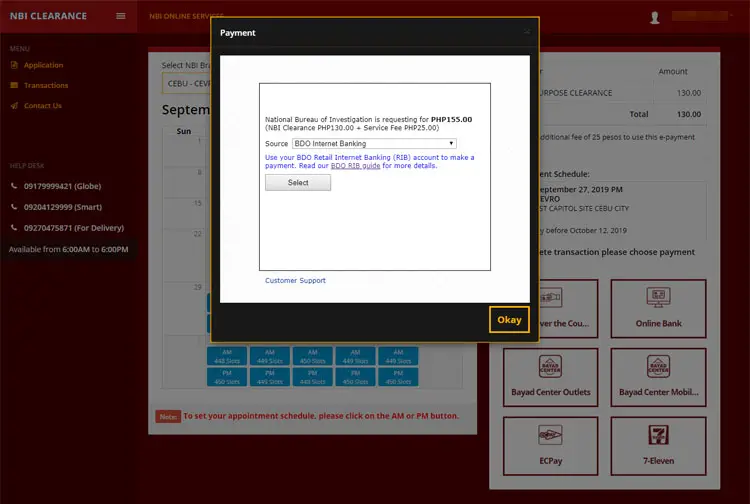Open the Source dropdown showing BDO Internet Banking

374,143
